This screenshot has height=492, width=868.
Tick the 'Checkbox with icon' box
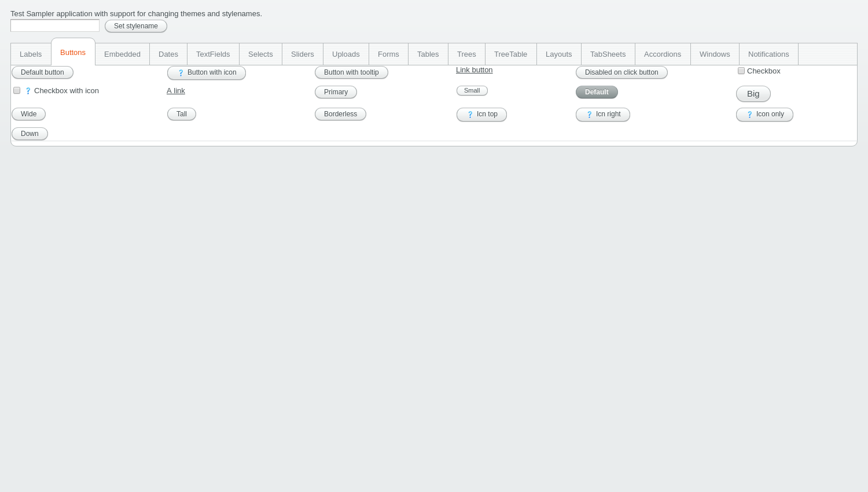(x=17, y=90)
